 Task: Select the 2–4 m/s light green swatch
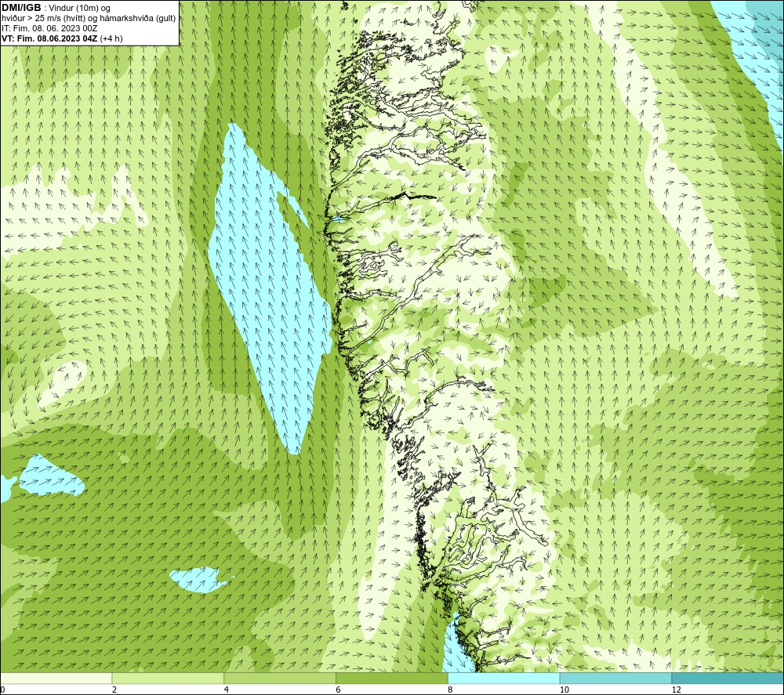pos(168,678)
